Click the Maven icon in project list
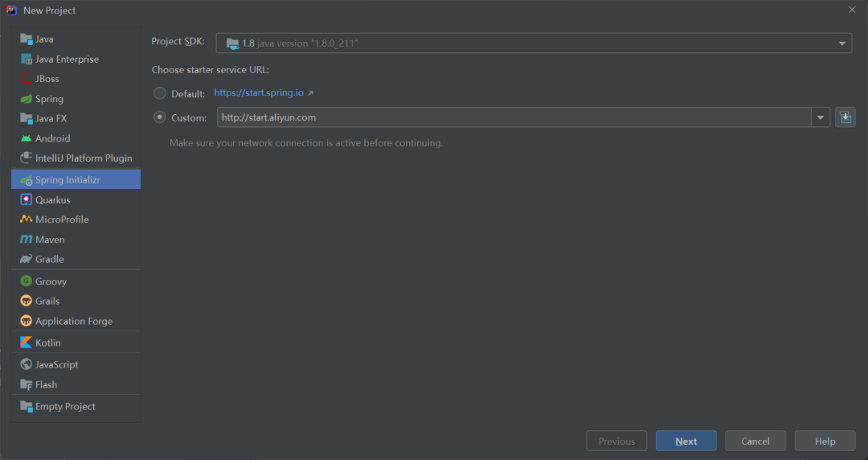This screenshot has width=868, height=460. coord(27,240)
